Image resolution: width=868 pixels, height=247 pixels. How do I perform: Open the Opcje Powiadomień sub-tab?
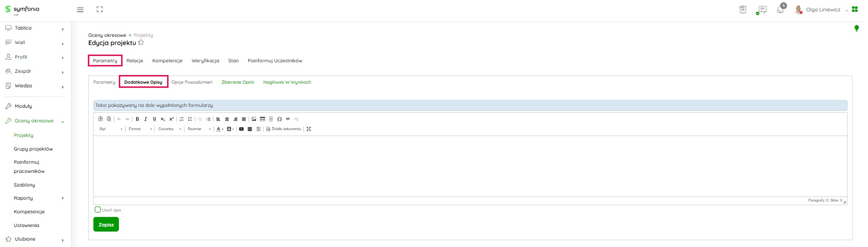click(192, 82)
